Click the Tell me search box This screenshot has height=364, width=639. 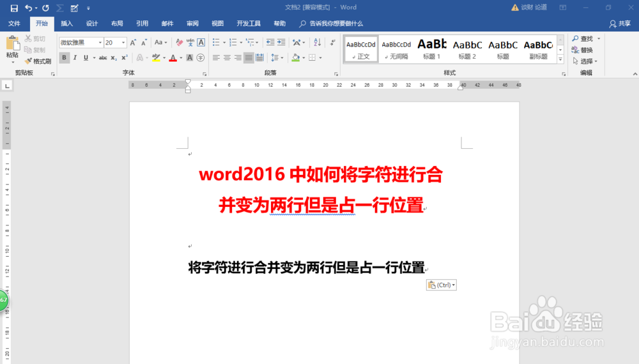pos(331,24)
